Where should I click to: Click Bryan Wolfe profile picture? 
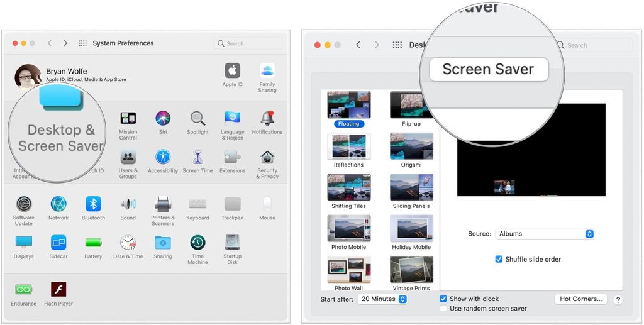coord(28,75)
